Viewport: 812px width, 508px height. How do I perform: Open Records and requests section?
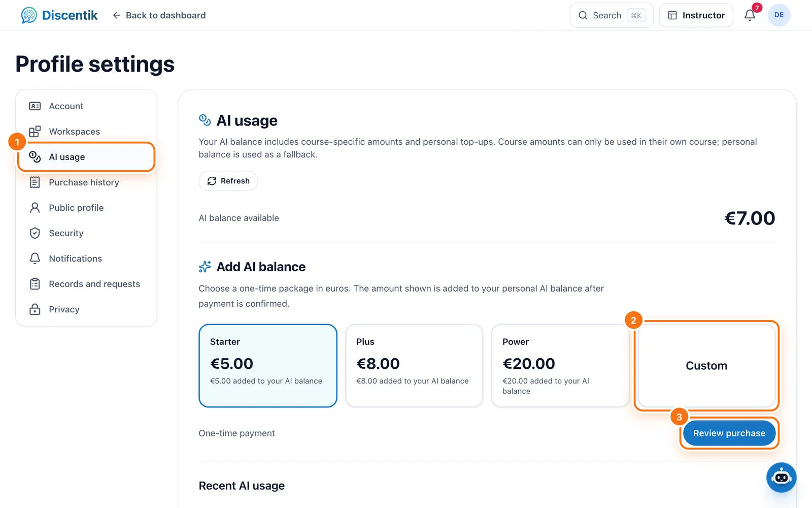[x=86, y=284]
